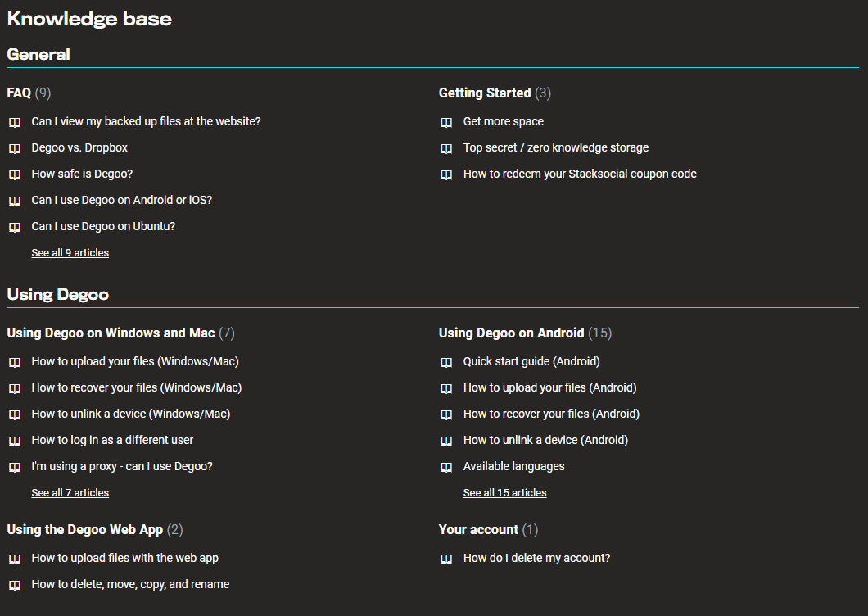Click book icon next to 'Available languages'
The image size is (868, 616).
(x=446, y=467)
